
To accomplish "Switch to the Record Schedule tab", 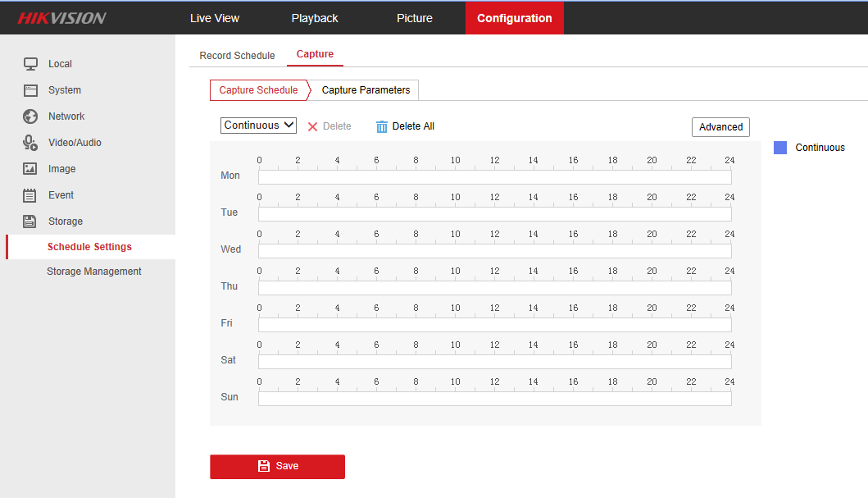I will 237,56.
